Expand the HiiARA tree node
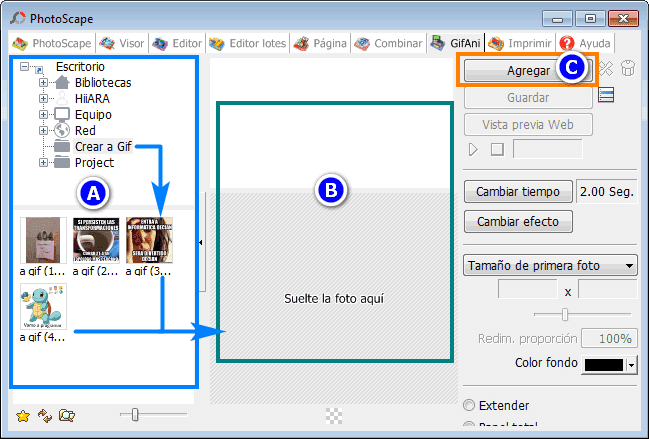649x439 pixels. pos(43,98)
